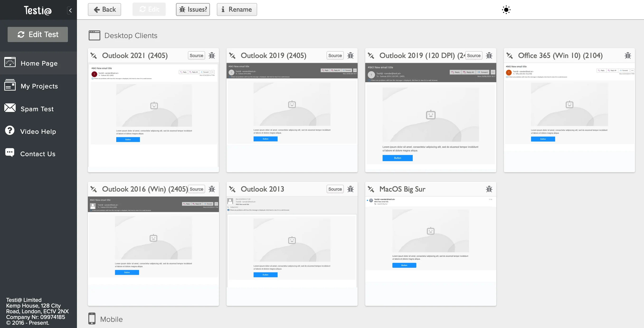Image resolution: width=644 pixels, height=328 pixels.
Task: Click the MacOS Big Sur card title
Action: (402, 189)
